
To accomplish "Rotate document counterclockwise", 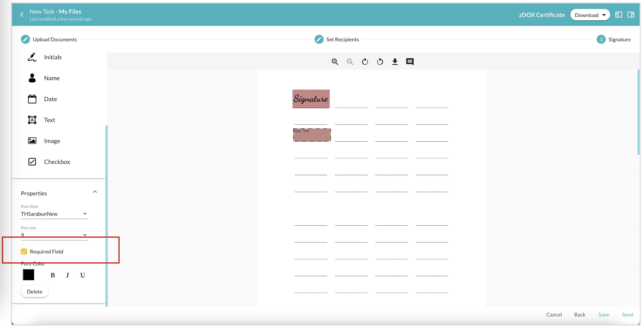I will (380, 62).
